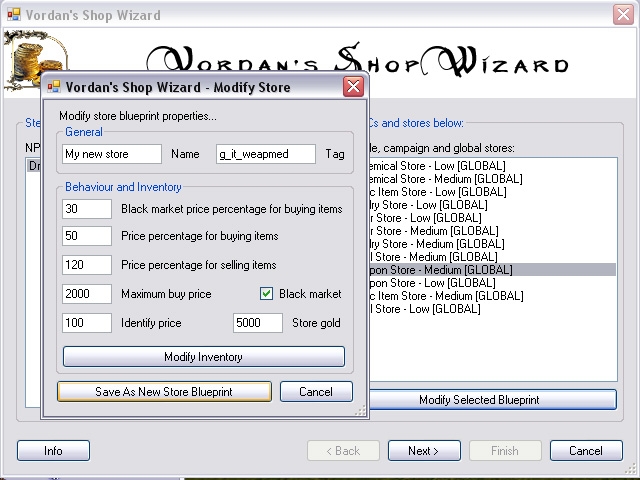Click the store Name input field
This screenshot has height=480, width=640.
coord(111,154)
